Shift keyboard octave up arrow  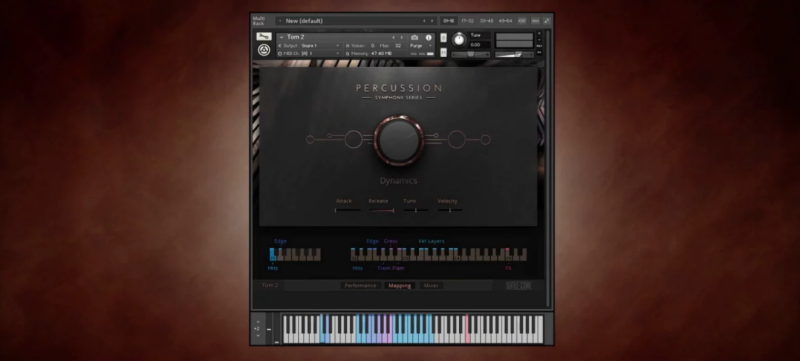257,322
